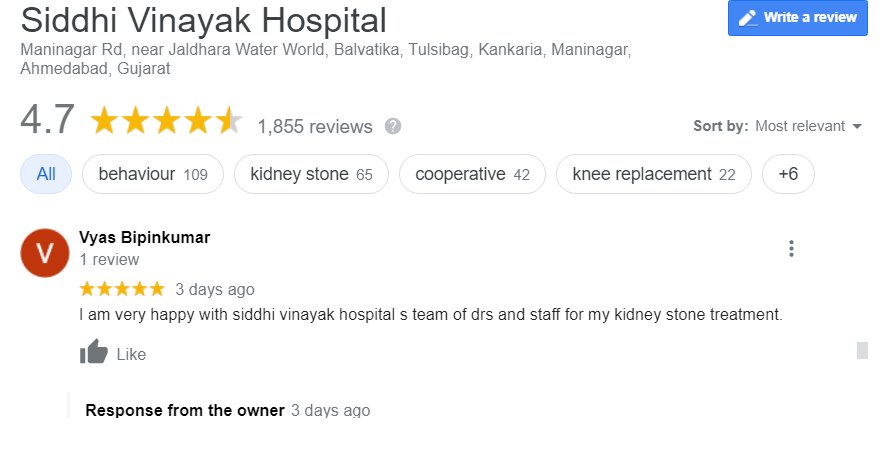
Task: Open the help question mark icon beside reviews count
Action: pos(393,126)
